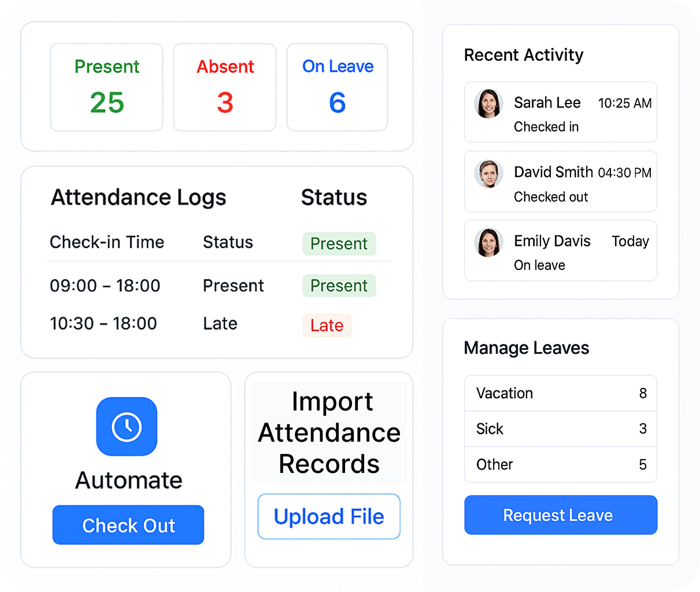This screenshot has height=592, width=700.
Task: Select the 10:30 – 18:00 attendance log entry
Action: pyautogui.click(x=103, y=324)
